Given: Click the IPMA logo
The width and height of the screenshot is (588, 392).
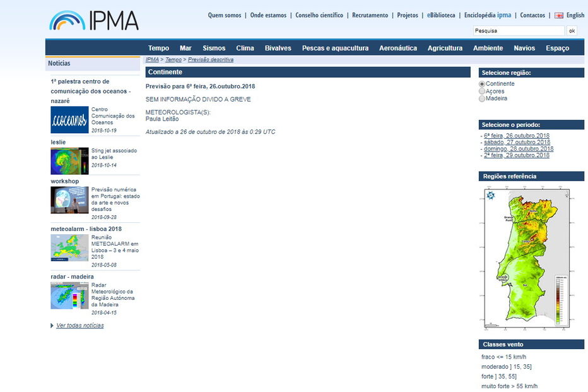Looking at the screenshot, I should pyautogui.click(x=94, y=20).
